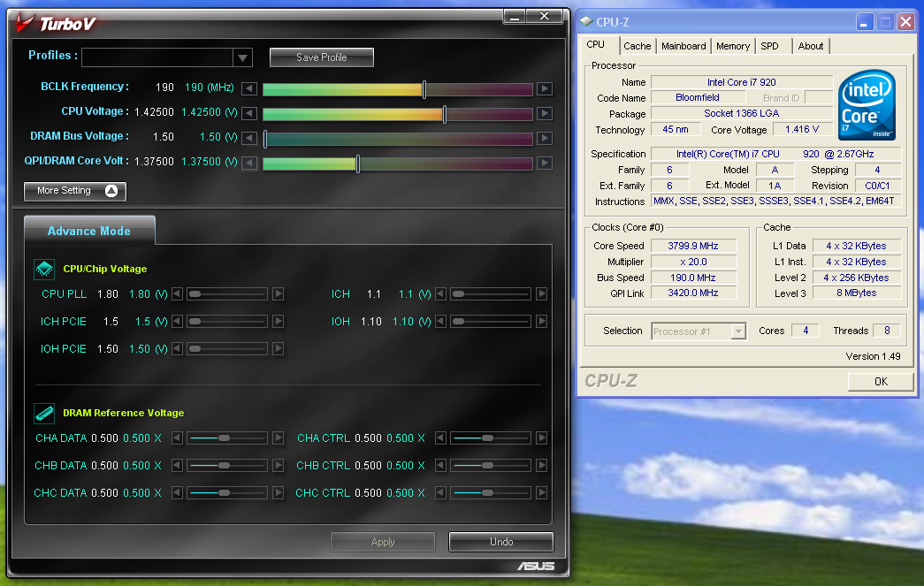Screen dimensions: 924x586
Task: Decrease BCLK Frequency with left arrow
Action: pos(249,89)
